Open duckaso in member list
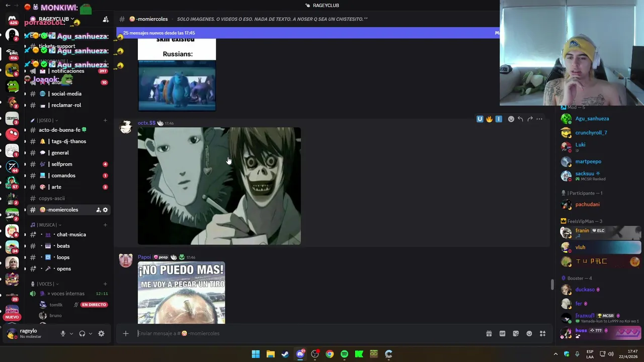The image size is (644, 362). click(585, 290)
